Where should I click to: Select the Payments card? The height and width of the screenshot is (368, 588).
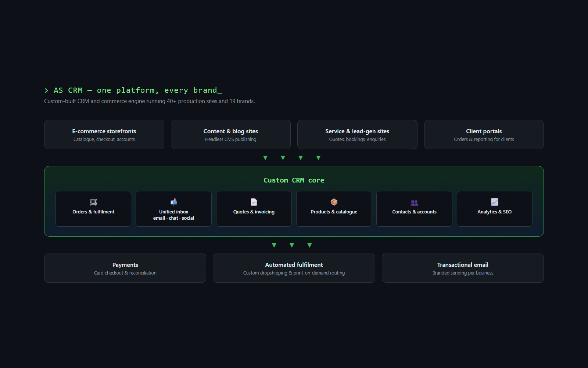[125, 268]
